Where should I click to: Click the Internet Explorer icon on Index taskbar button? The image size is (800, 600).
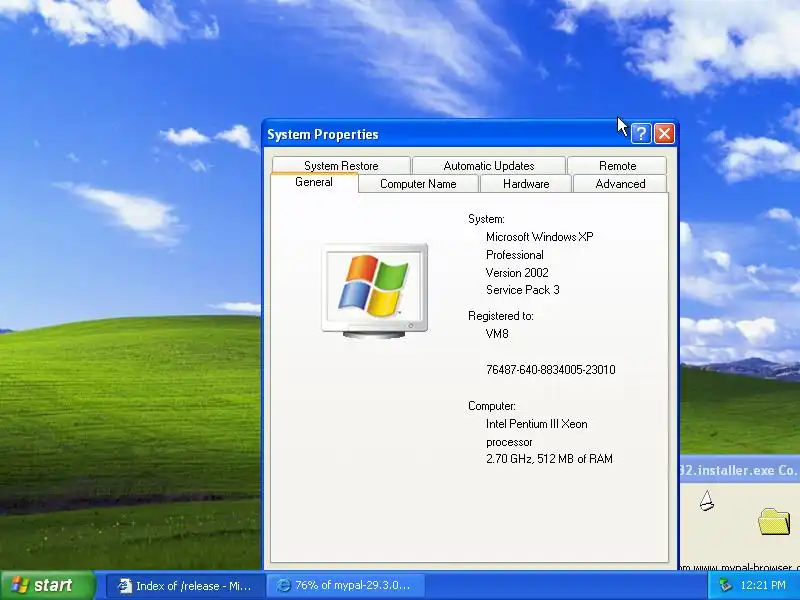click(x=124, y=586)
